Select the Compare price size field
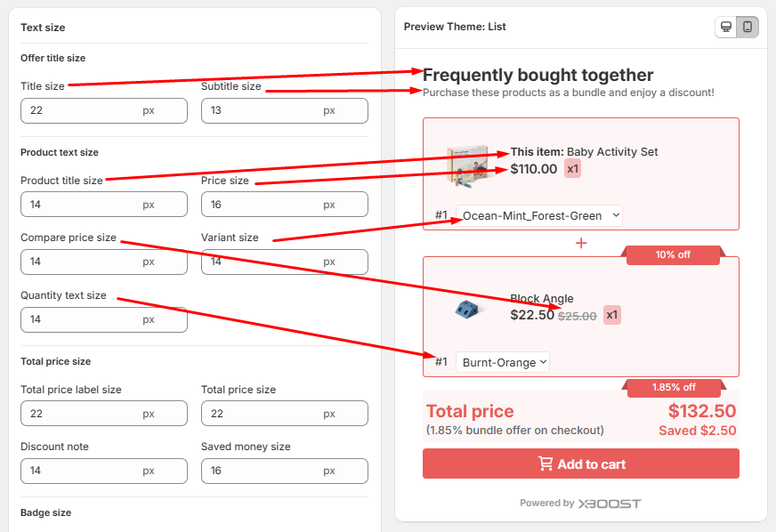This screenshot has height=532, width=776. 82,262
